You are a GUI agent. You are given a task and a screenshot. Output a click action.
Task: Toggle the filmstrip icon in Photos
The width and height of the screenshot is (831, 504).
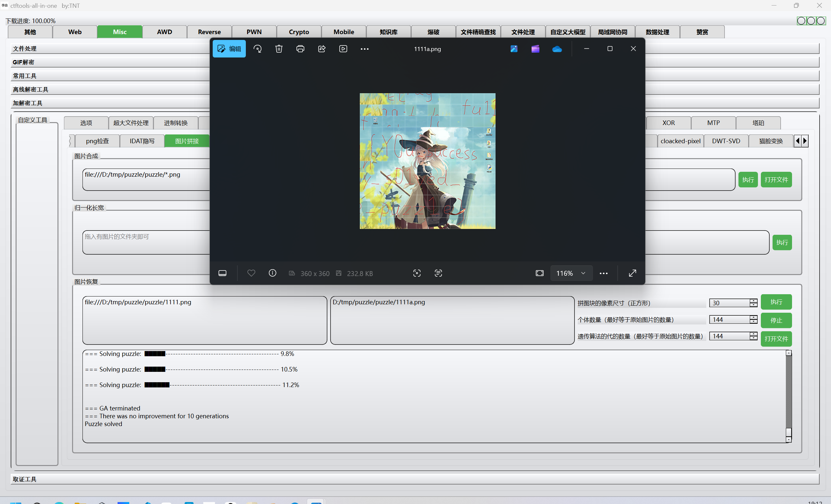pyautogui.click(x=222, y=273)
